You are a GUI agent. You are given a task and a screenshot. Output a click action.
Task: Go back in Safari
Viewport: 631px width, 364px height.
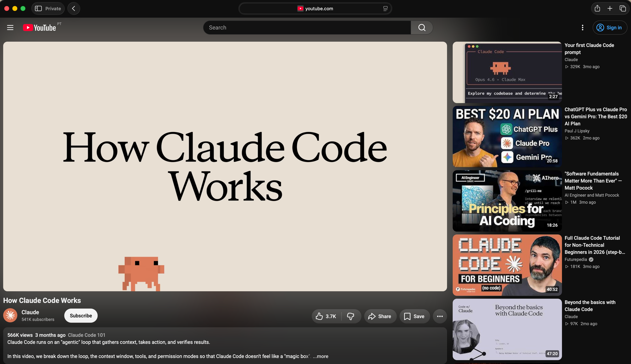pos(74,8)
